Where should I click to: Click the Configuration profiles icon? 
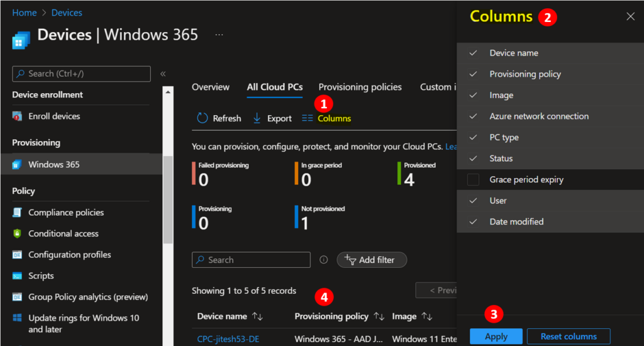tap(17, 255)
